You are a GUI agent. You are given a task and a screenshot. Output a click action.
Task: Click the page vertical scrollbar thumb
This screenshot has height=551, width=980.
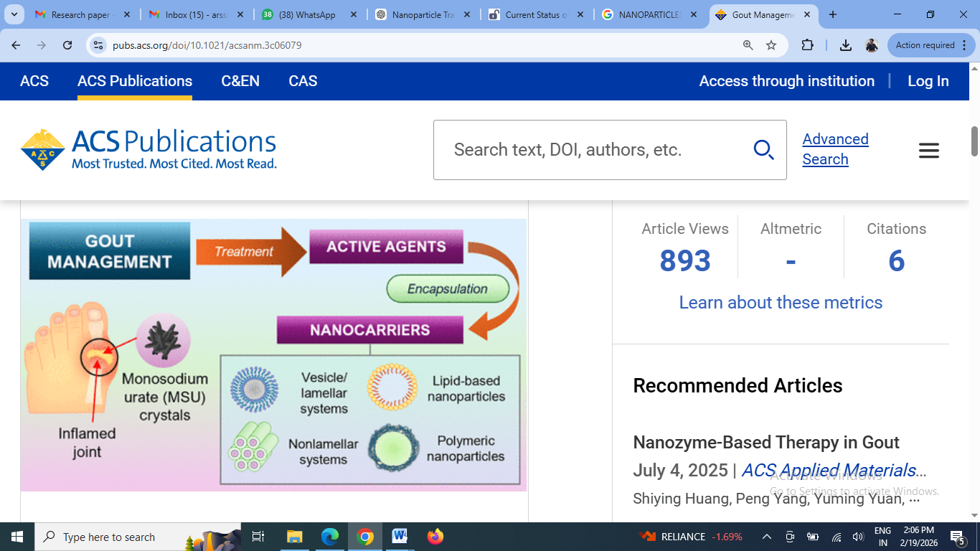point(974,141)
